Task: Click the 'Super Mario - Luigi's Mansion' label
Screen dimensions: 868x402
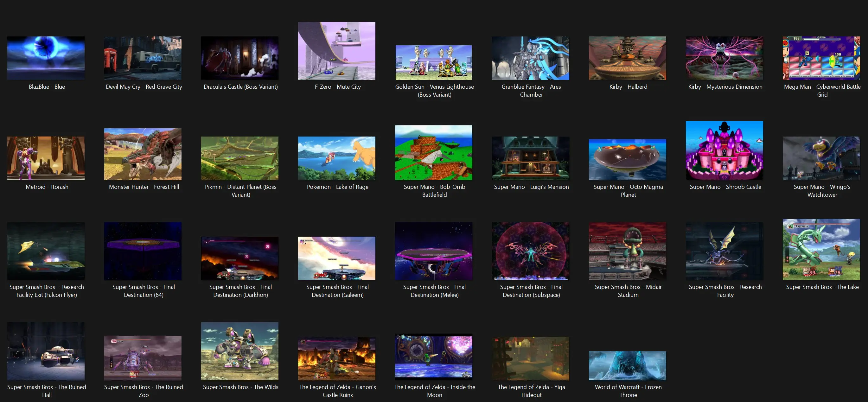Action: [531, 187]
